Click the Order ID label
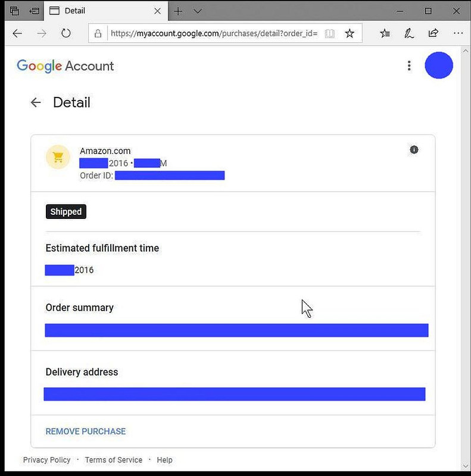 tap(96, 176)
